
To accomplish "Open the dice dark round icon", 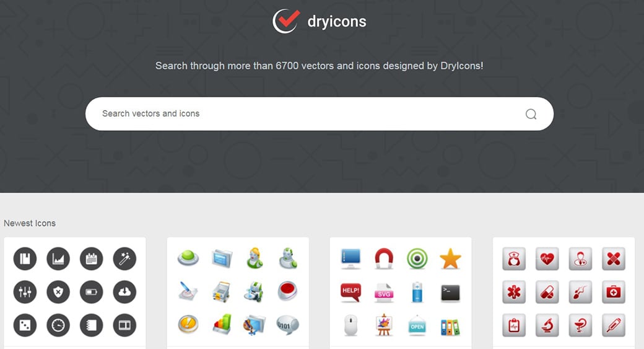I will coord(25,325).
